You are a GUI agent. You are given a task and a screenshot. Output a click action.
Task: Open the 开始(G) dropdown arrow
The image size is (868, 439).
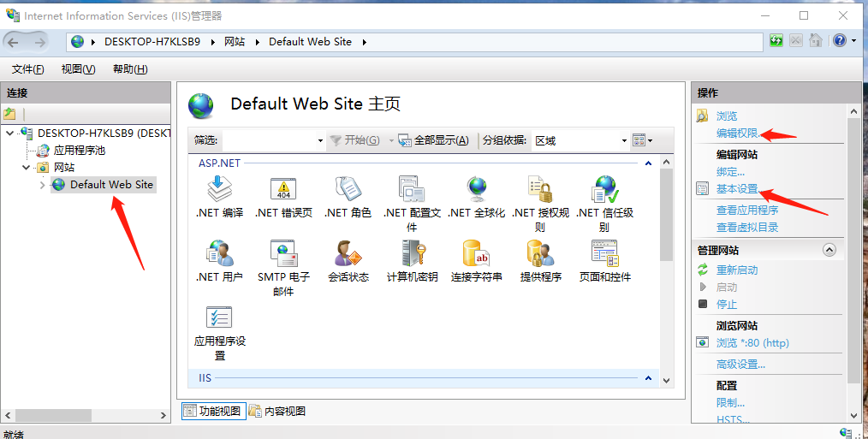pos(391,140)
